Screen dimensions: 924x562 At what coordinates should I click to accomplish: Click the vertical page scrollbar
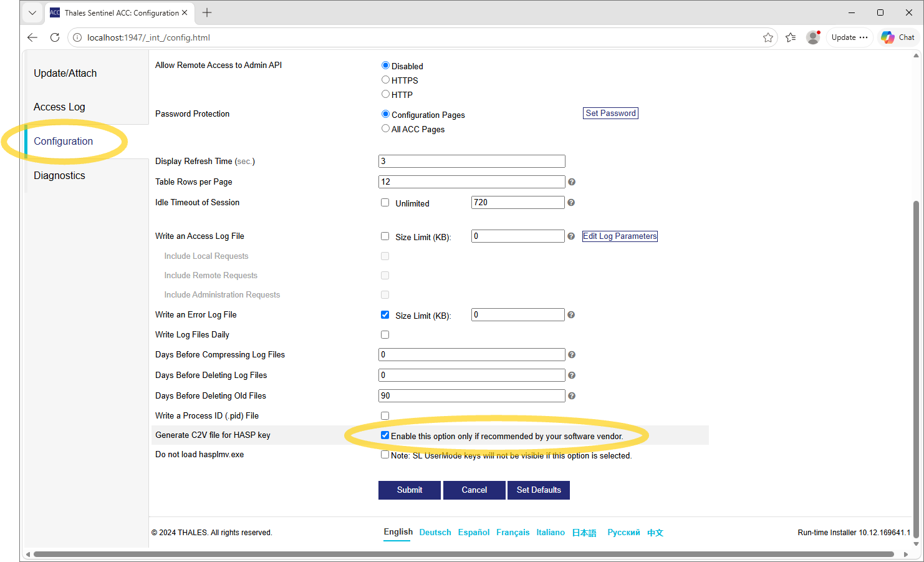click(916, 368)
